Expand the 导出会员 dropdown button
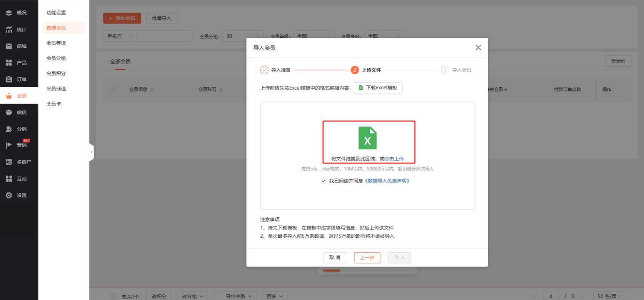Screen dimensions: 644x300 tap(235, 296)
